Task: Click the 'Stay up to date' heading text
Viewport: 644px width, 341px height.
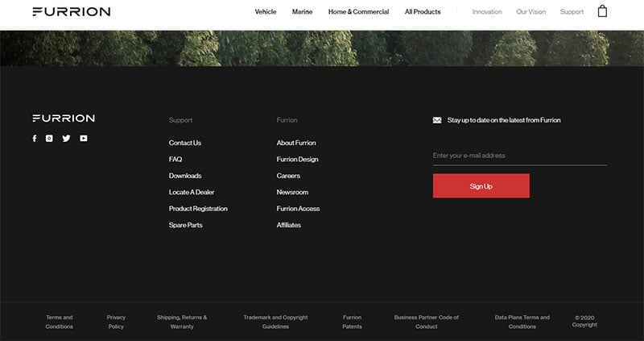Action: click(x=504, y=120)
